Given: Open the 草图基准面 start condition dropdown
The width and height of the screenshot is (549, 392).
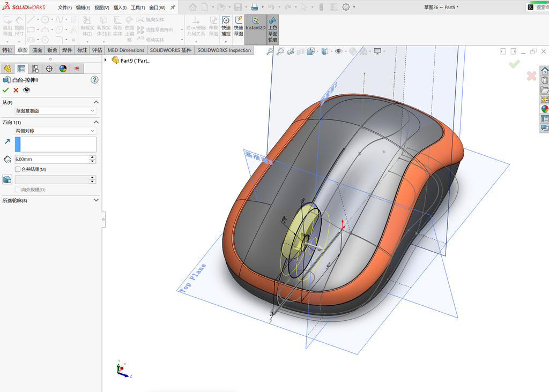Looking at the screenshot, I should [55, 111].
